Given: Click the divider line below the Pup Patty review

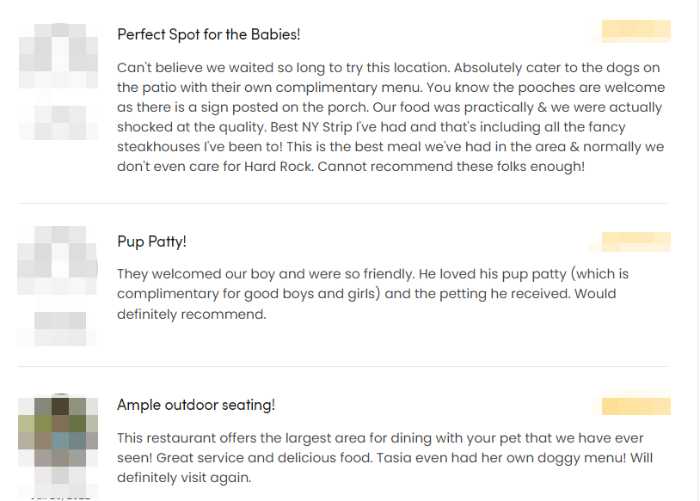Looking at the screenshot, I should (x=344, y=367).
